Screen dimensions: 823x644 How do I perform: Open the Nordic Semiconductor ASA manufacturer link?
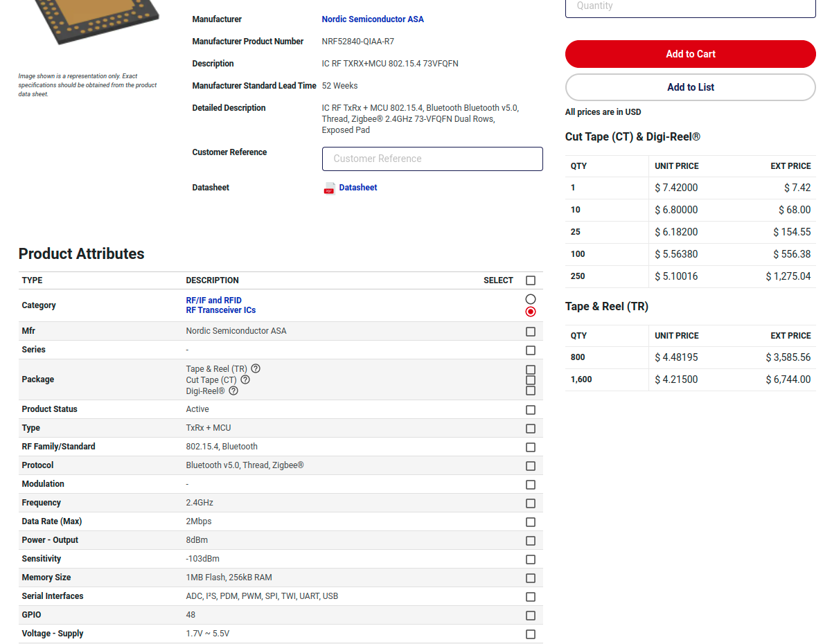point(373,19)
